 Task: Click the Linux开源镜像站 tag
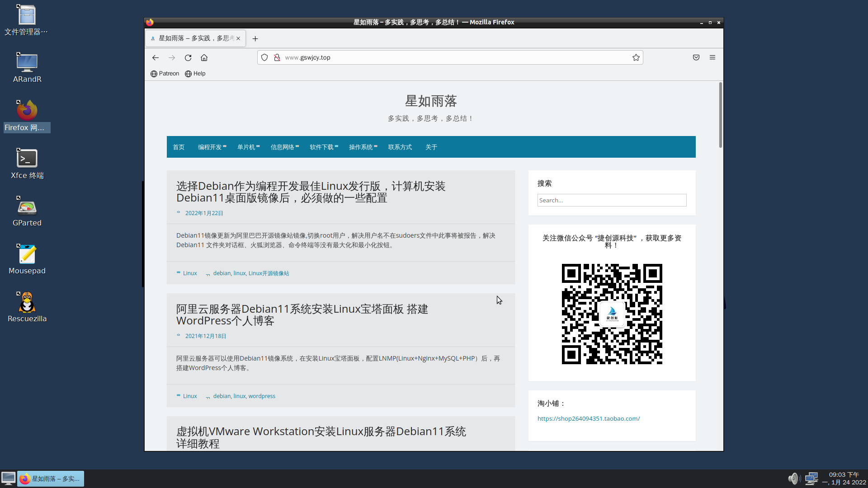269,273
